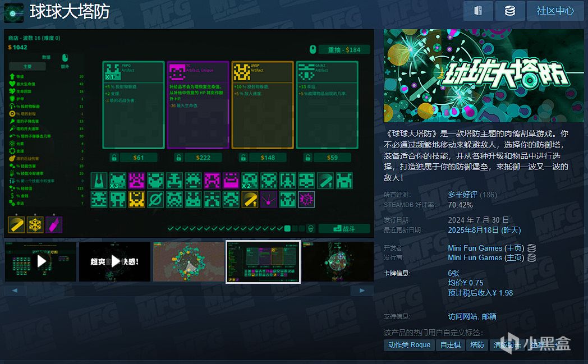Click the 最大生命值 heart stat row
588x364 pixels.
pyautogui.click(x=46, y=84)
